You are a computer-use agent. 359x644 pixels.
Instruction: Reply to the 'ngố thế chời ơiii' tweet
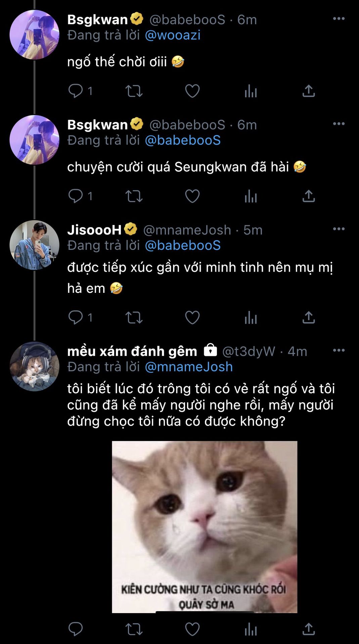point(76,91)
